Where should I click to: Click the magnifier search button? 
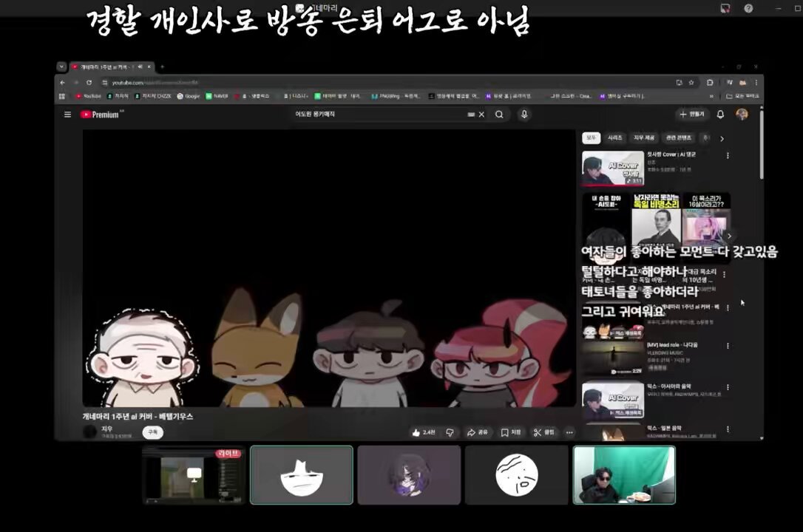(499, 115)
